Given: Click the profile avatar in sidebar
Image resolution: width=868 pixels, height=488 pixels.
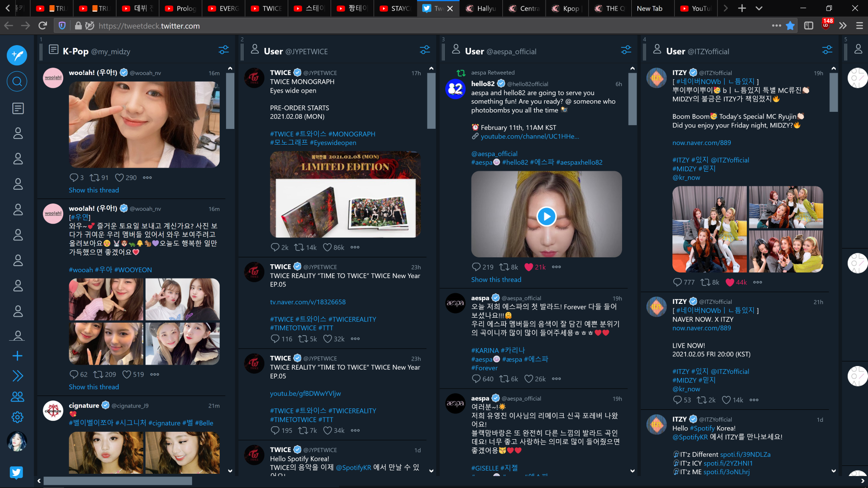Looking at the screenshot, I should point(17,441).
